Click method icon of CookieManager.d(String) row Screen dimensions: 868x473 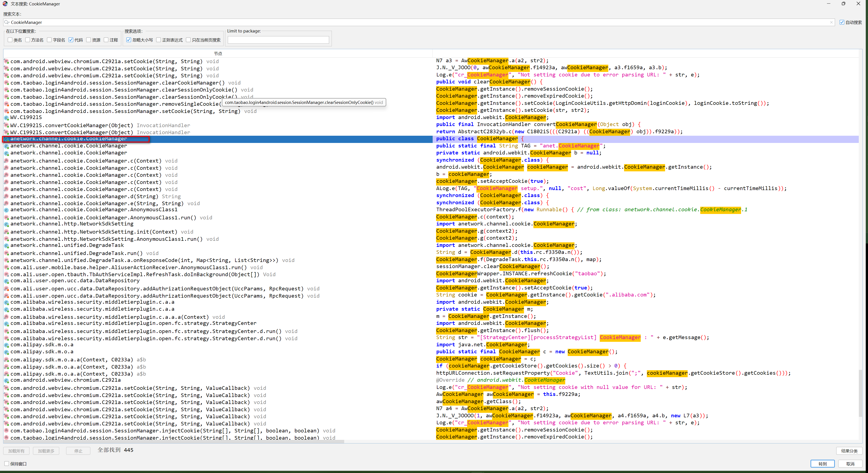pos(6,196)
